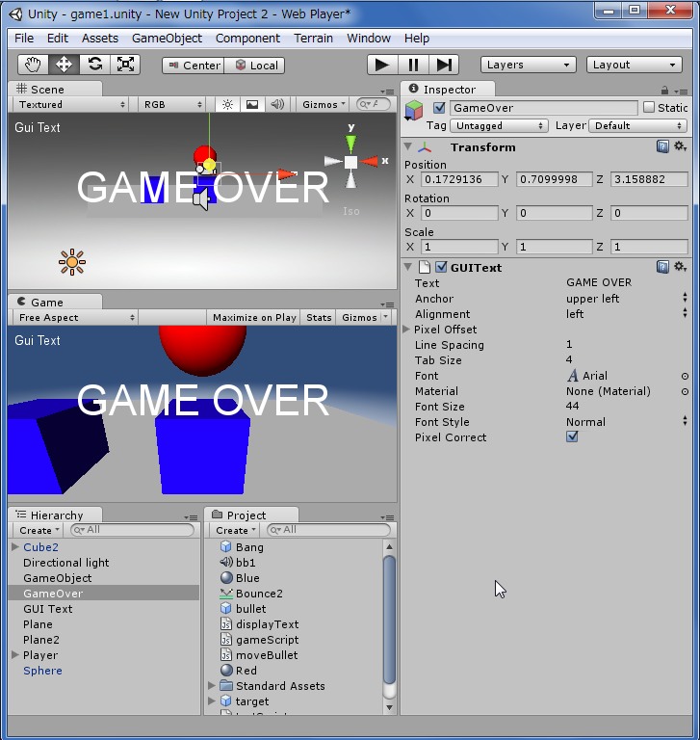Toggle scene audio speaker icon
This screenshot has width=700, height=740.
(x=277, y=104)
